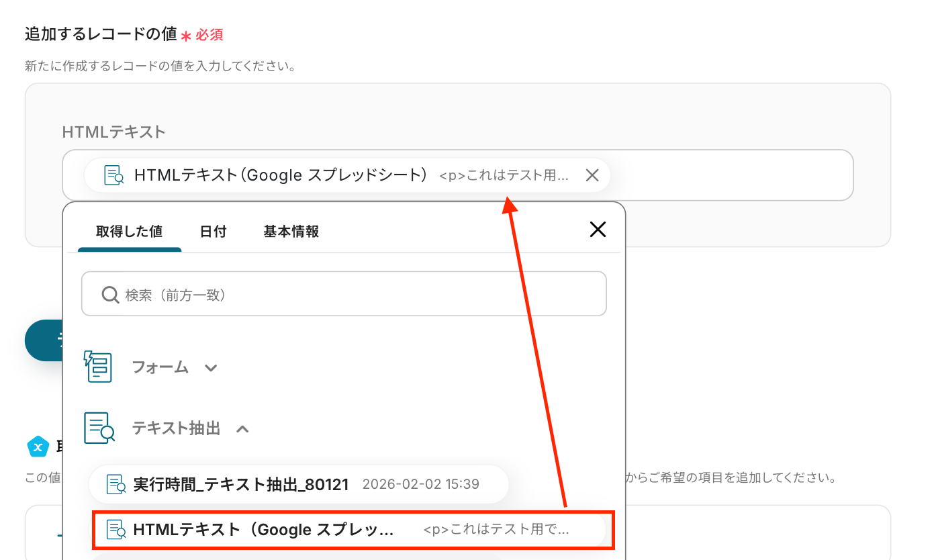Remove the HTMLテキスト chip with its X icon
936x560 pixels.
tap(592, 175)
